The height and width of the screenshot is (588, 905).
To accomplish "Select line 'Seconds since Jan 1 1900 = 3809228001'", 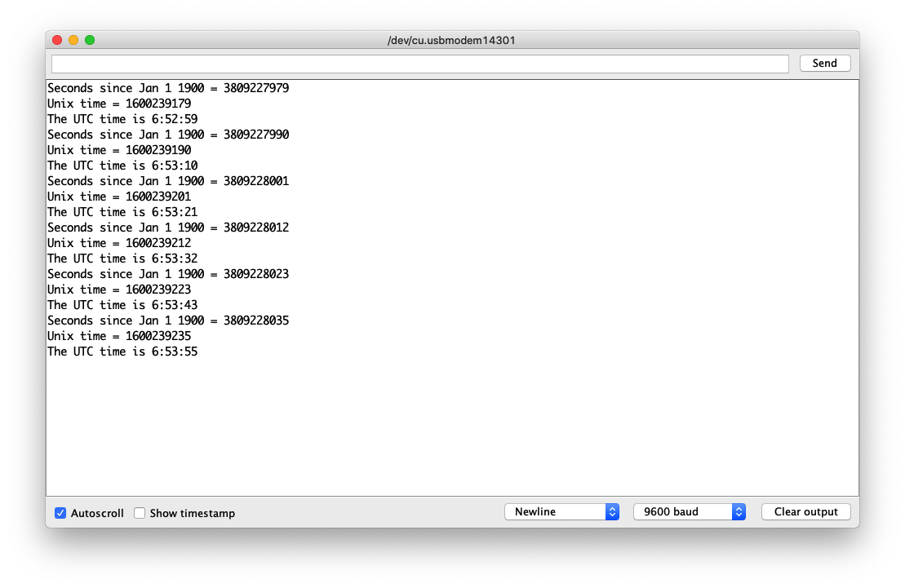I will click(168, 181).
